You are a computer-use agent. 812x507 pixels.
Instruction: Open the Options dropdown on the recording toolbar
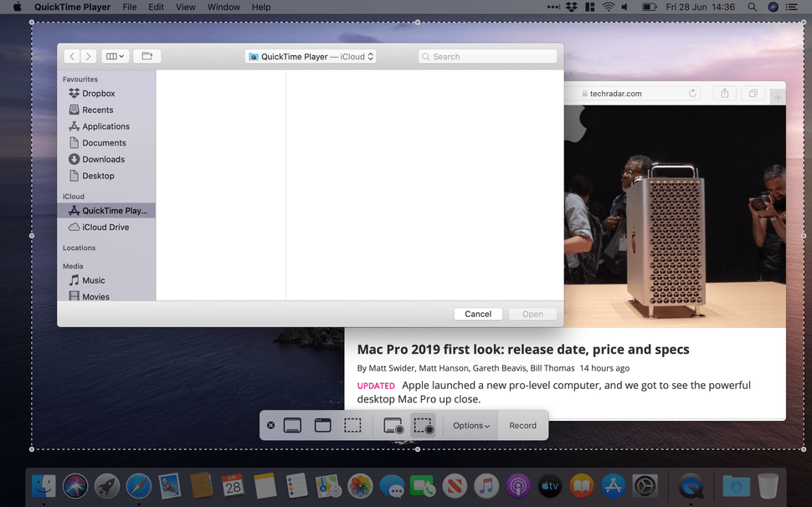pos(470,425)
